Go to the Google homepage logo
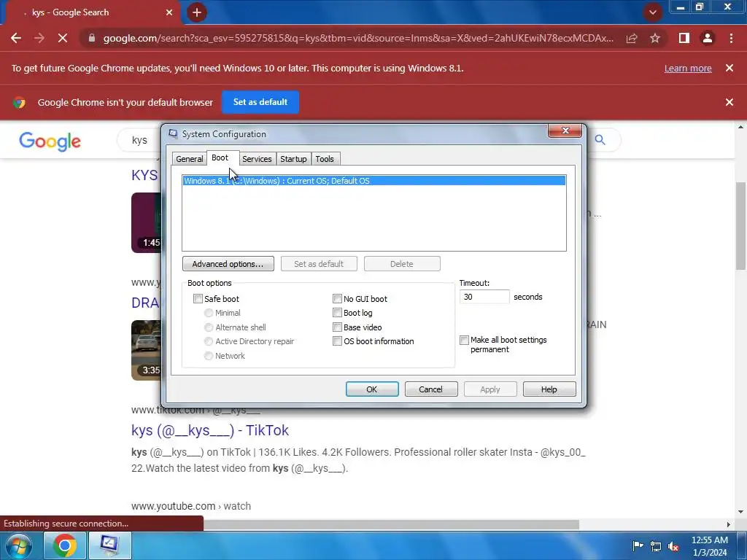This screenshot has width=747, height=560. [x=50, y=141]
